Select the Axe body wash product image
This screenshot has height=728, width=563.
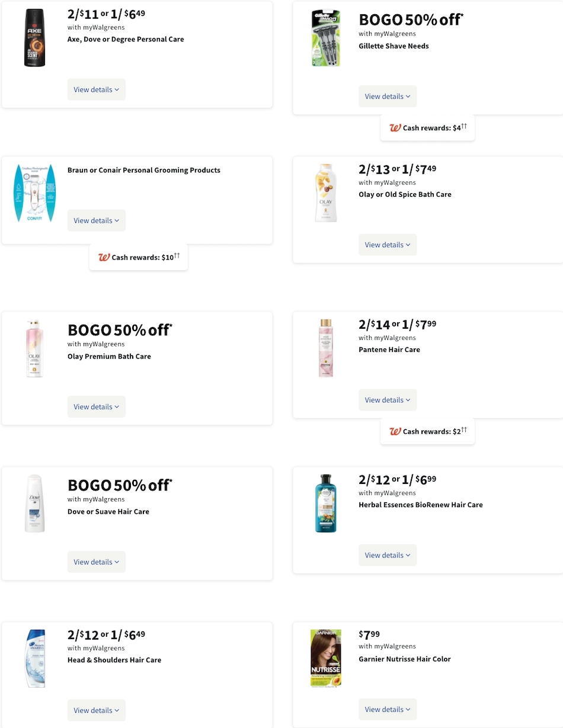coord(34,37)
